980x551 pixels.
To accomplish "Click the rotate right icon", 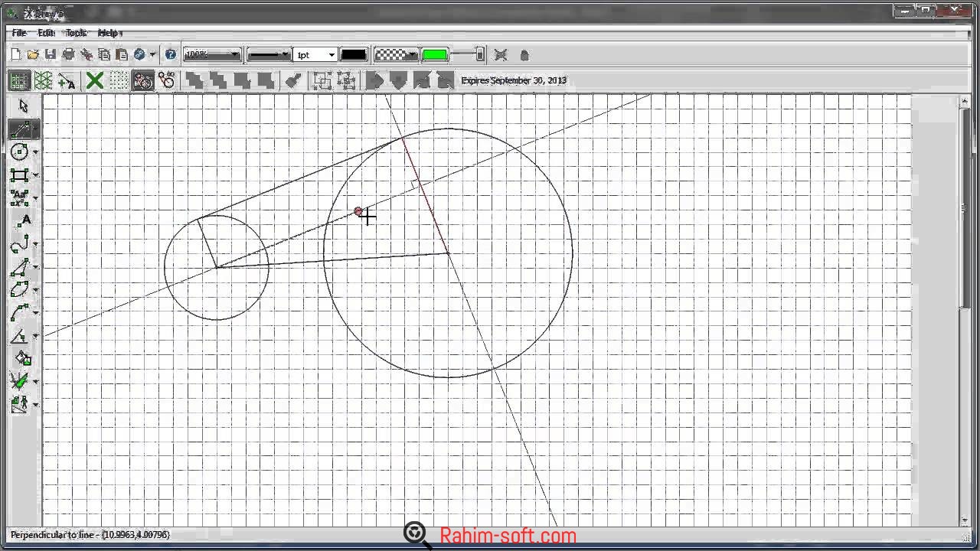I will tap(445, 80).
